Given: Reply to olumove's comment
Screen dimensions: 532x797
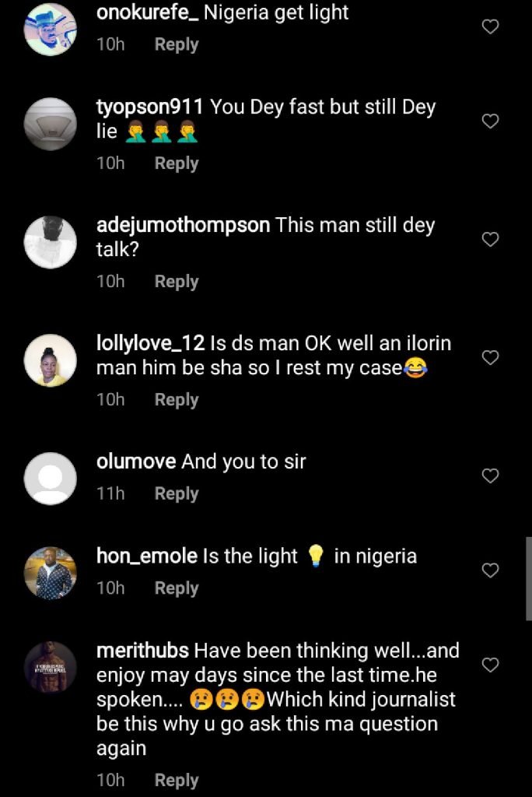Looking at the screenshot, I should [177, 493].
